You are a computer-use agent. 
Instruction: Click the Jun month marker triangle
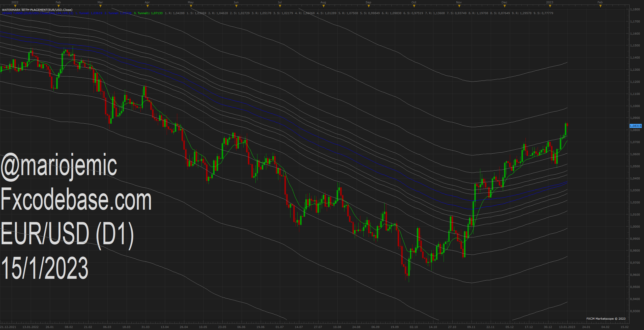pos(236,6)
